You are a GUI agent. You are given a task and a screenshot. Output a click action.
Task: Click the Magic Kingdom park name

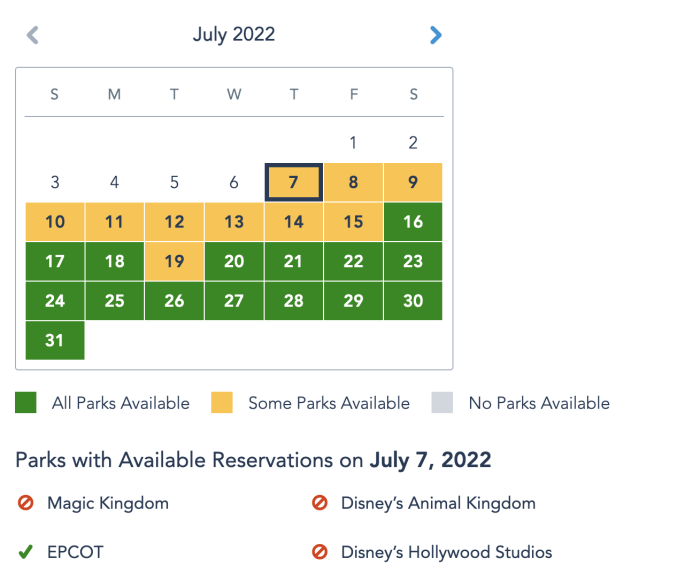108,503
